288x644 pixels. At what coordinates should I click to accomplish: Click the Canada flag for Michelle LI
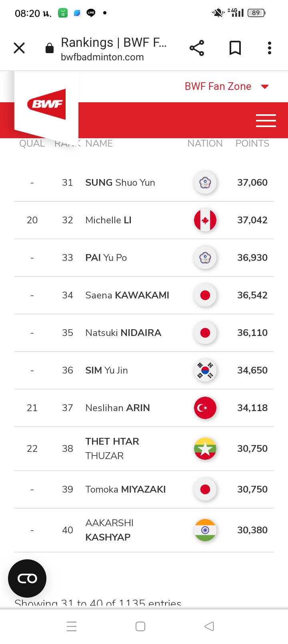(205, 220)
